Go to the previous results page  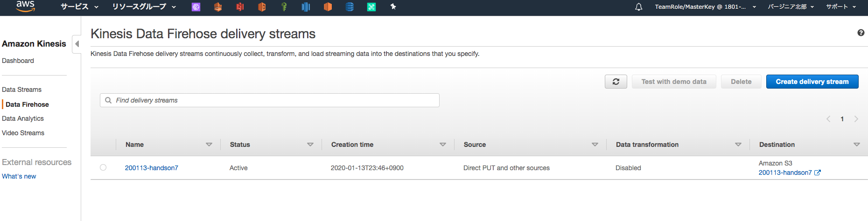pos(828,119)
